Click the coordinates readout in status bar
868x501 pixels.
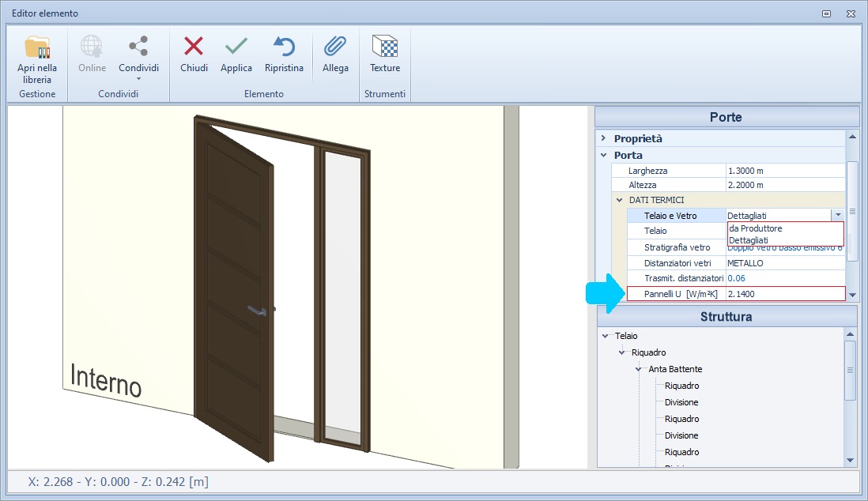[x=119, y=481]
